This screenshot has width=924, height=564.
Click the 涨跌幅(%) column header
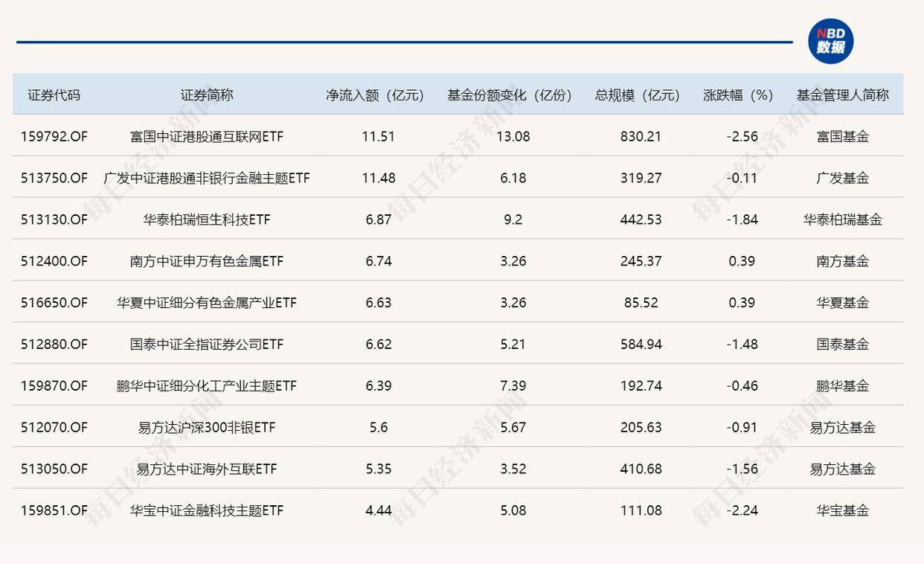pyautogui.click(x=738, y=95)
